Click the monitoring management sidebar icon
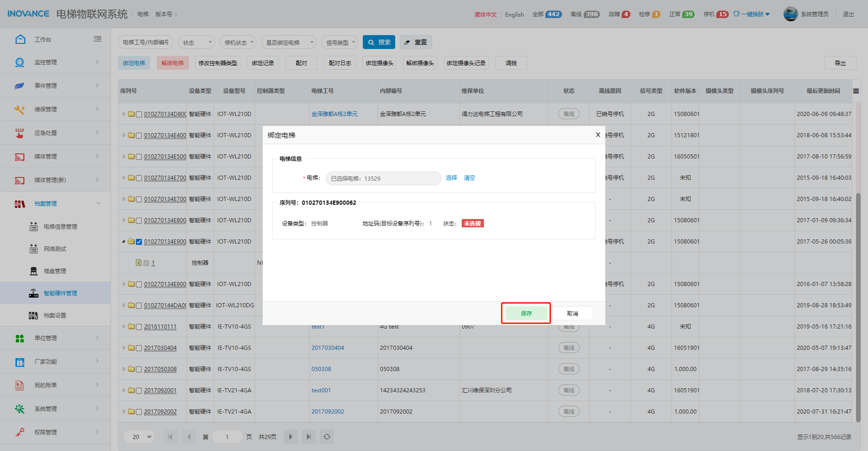This screenshot has width=868, height=451. [19, 62]
